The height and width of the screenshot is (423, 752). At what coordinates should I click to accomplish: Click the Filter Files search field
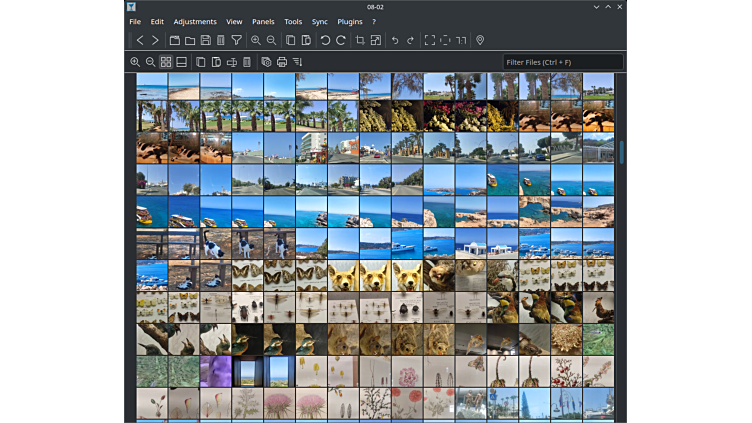563,62
